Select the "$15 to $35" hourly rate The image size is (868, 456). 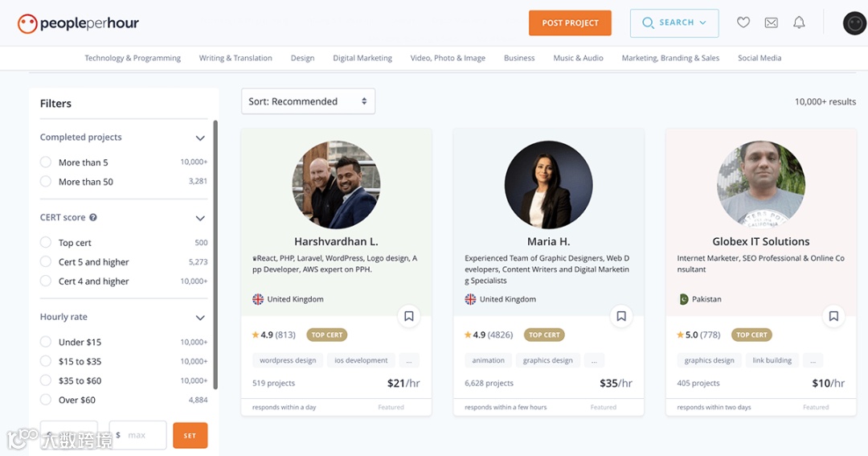pos(46,361)
